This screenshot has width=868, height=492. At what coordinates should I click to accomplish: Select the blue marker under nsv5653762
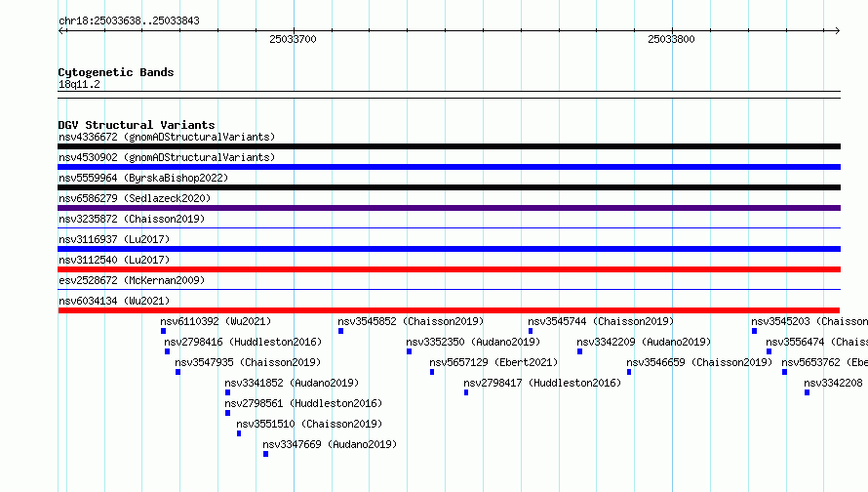[x=784, y=372]
